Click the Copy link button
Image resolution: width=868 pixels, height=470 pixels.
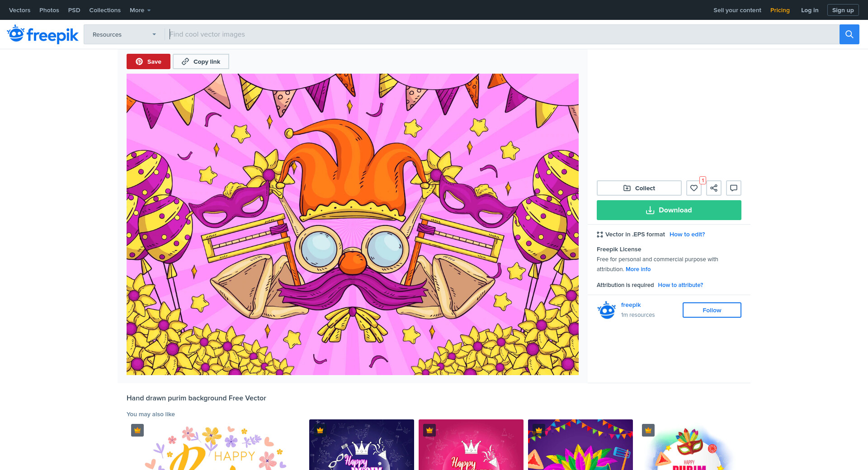click(201, 61)
